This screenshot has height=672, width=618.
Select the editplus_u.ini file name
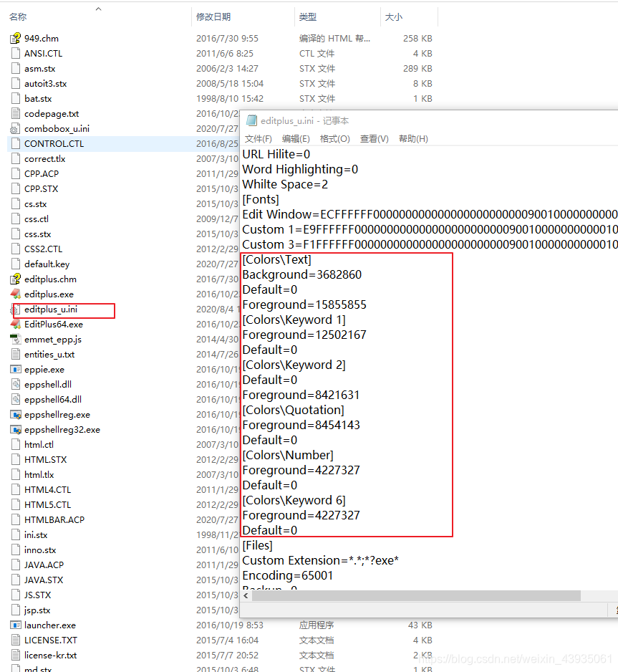[x=51, y=309]
